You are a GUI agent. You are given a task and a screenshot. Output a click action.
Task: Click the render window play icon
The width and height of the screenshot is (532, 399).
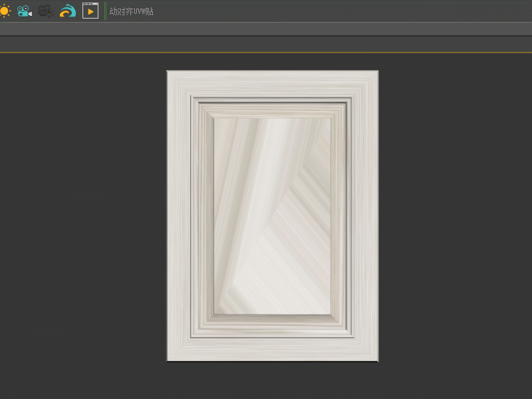90,11
